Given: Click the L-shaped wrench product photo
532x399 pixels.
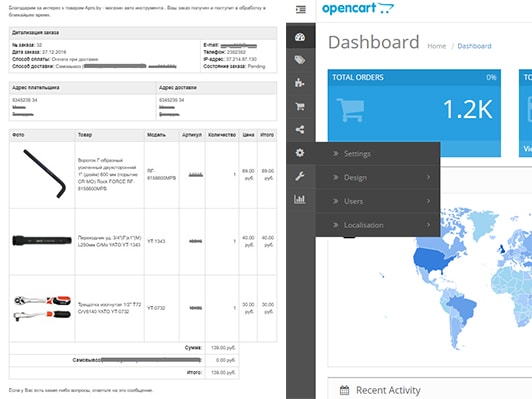Looking at the screenshot, I should 44,173.
